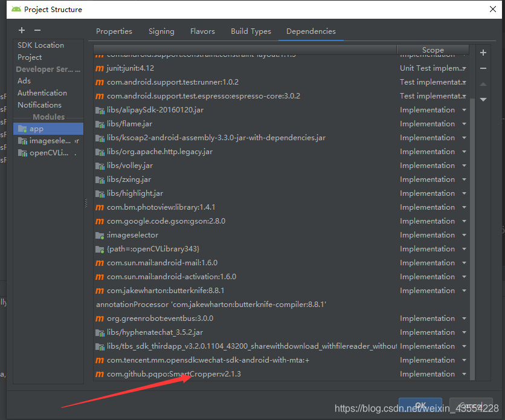Open scope dropdown for libs/flame.jar
The width and height of the screenshot is (505, 420).
[x=464, y=124]
